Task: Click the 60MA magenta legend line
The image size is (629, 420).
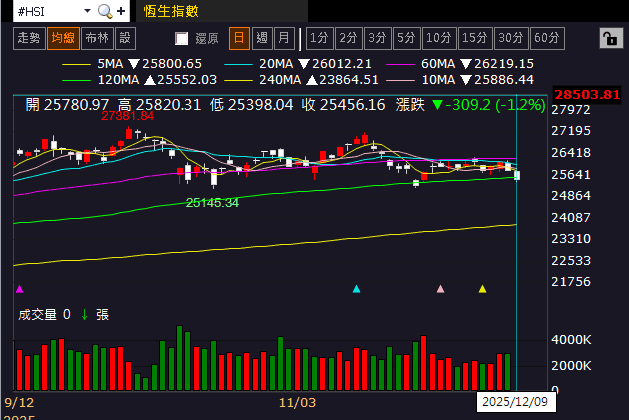Action: (x=400, y=64)
